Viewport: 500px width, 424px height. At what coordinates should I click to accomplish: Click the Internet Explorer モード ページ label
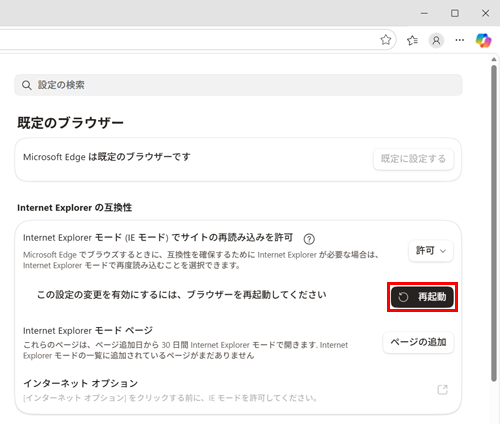[x=88, y=331]
